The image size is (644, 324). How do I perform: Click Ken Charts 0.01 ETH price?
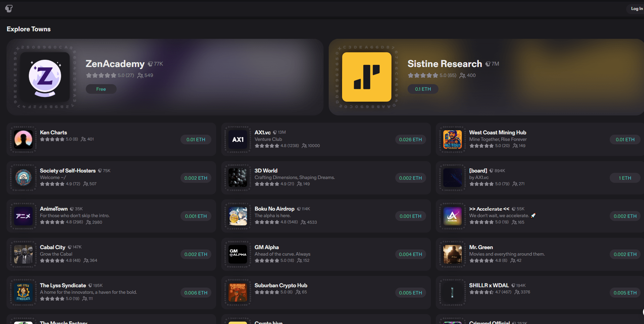[196, 139]
